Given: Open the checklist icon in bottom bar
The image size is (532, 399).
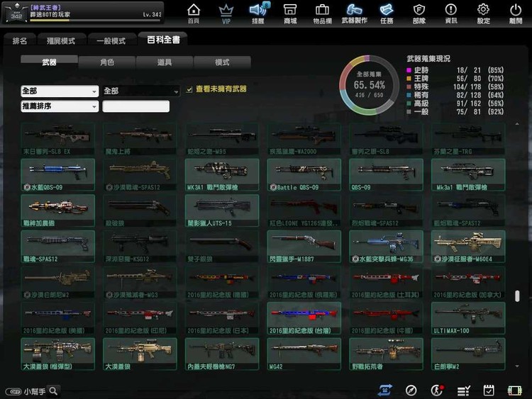Looking at the screenshot, I should (463, 391).
